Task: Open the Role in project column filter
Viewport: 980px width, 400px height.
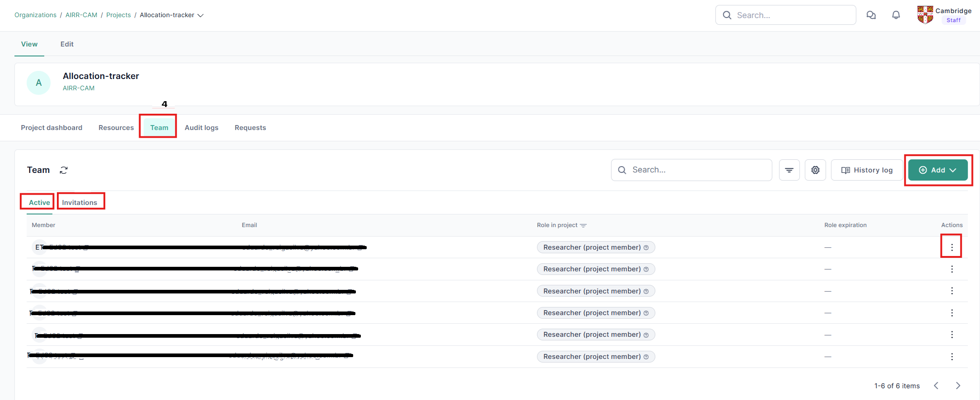Action: tap(583, 225)
